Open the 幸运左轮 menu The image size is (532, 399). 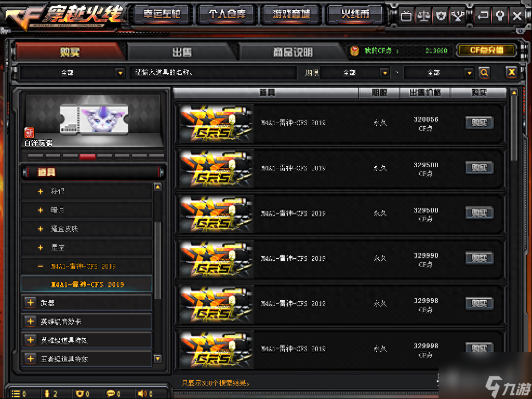point(162,14)
